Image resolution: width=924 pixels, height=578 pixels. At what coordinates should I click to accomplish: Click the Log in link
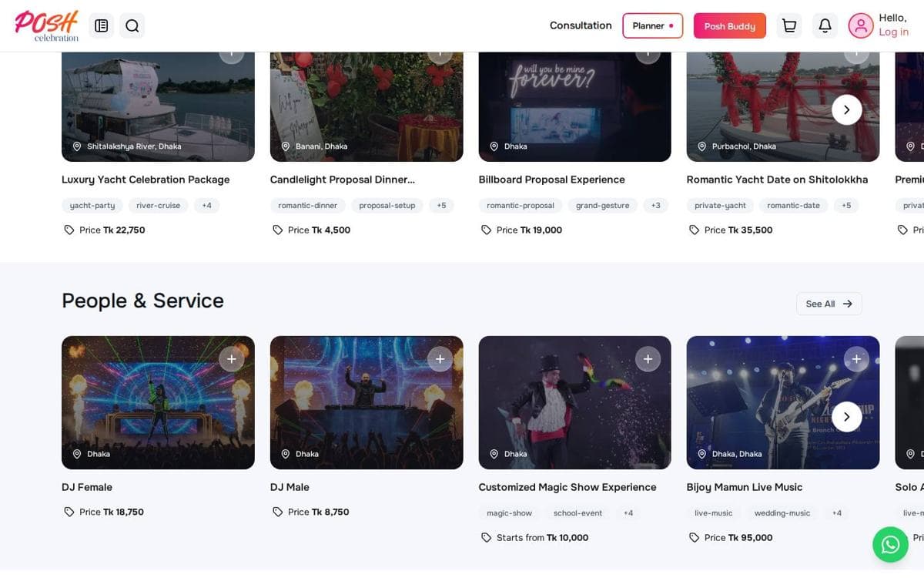pyautogui.click(x=894, y=32)
